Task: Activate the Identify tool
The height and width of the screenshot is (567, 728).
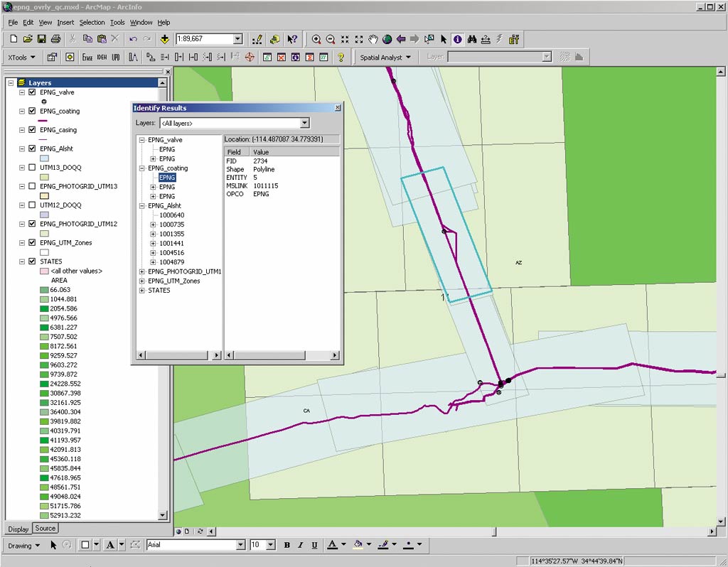Action: [457, 39]
